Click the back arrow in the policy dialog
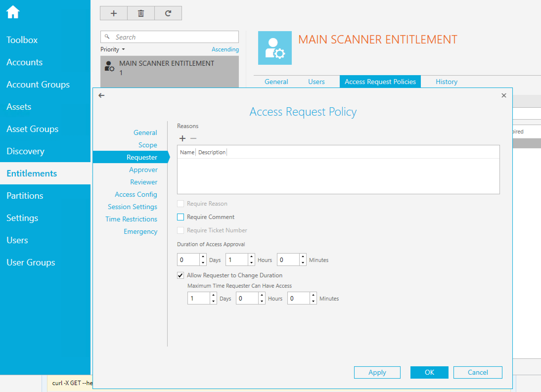Viewport: 541px width, 392px height. (x=101, y=95)
